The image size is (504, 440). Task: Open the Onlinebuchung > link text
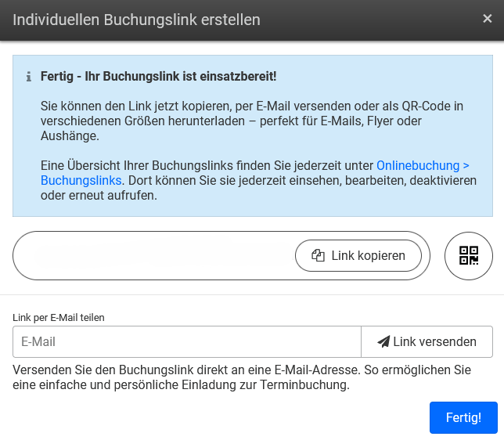[x=423, y=166]
